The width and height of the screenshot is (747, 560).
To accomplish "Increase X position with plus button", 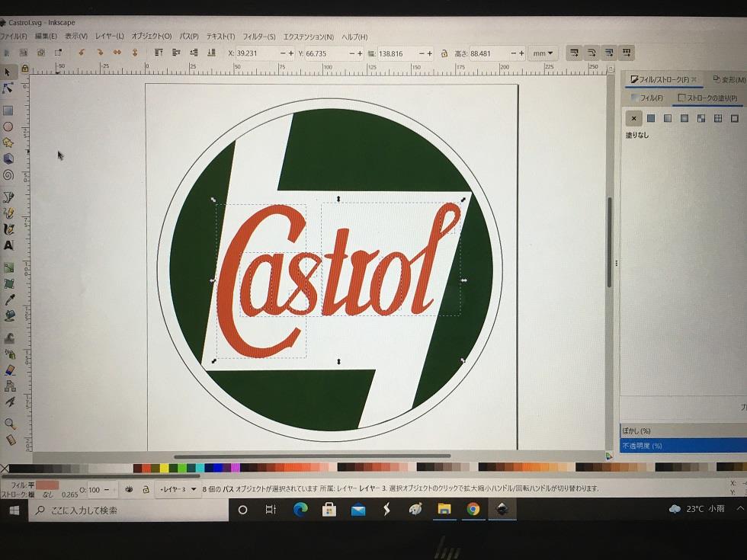I will [291, 53].
